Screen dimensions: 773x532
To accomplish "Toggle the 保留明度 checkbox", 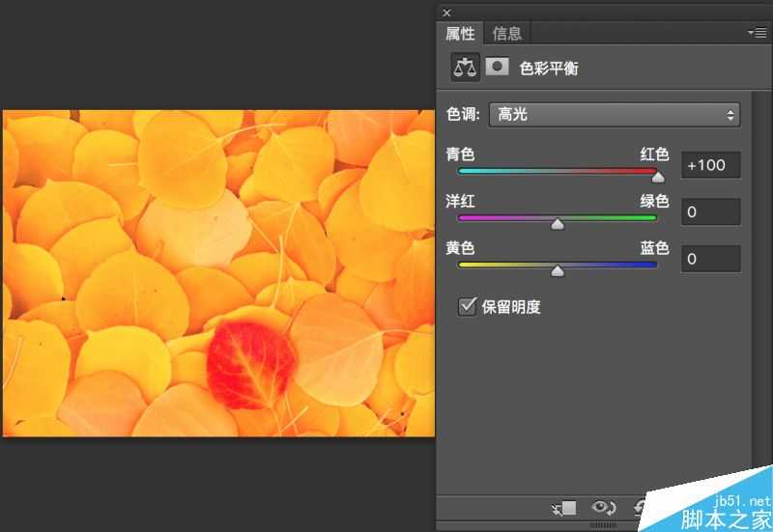I will (468, 307).
